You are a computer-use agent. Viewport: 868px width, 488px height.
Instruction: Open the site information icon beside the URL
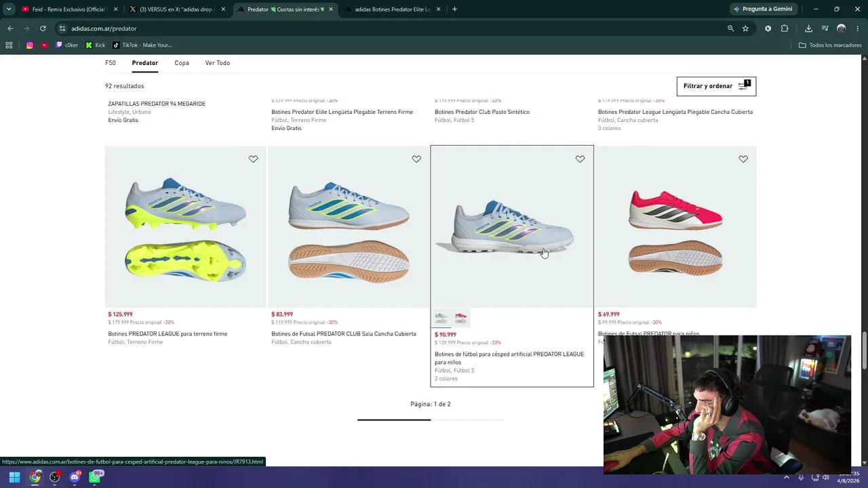pos(62,28)
